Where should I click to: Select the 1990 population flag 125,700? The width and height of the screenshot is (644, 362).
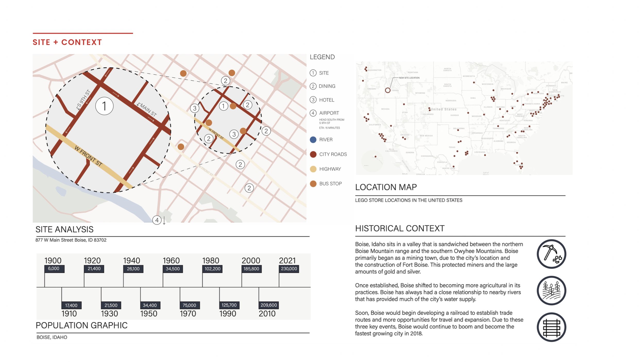click(x=230, y=305)
